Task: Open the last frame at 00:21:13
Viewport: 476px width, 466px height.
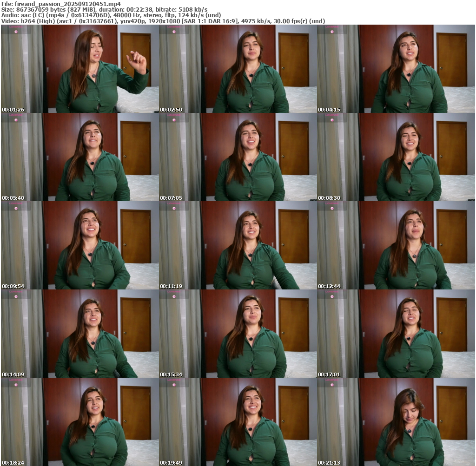Action: (396, 421)
